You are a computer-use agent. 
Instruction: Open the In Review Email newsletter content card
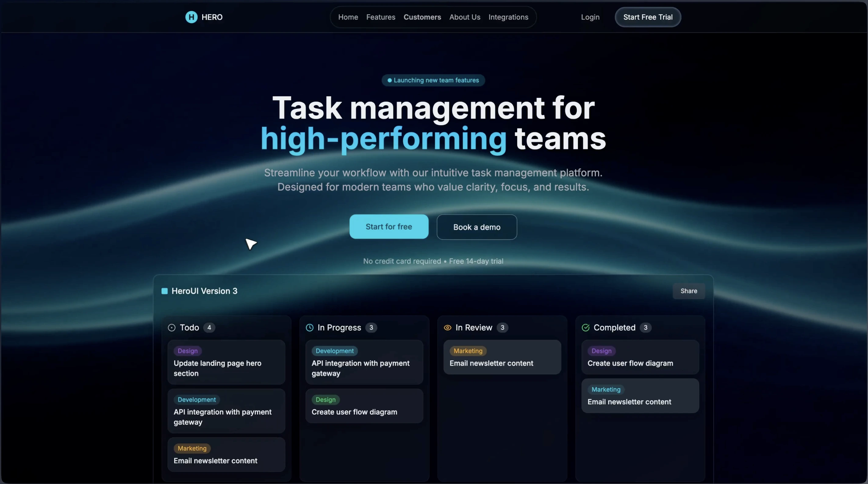(502, 357)
